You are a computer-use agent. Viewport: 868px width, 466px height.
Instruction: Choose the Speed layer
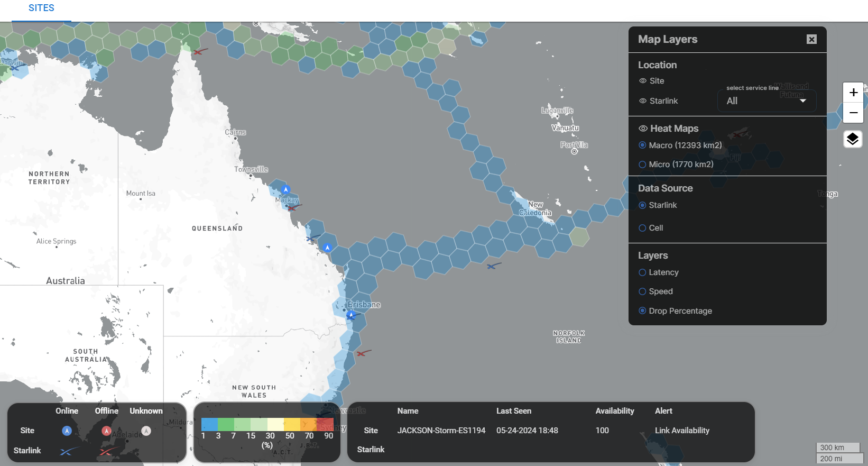click(642, 291)
